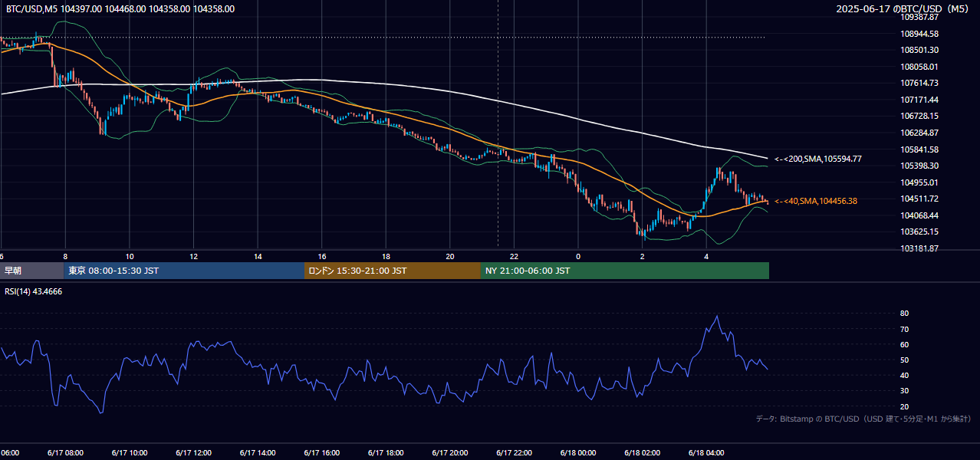
Task: Click price axis value 108944.58
Action: click(920, 34)
